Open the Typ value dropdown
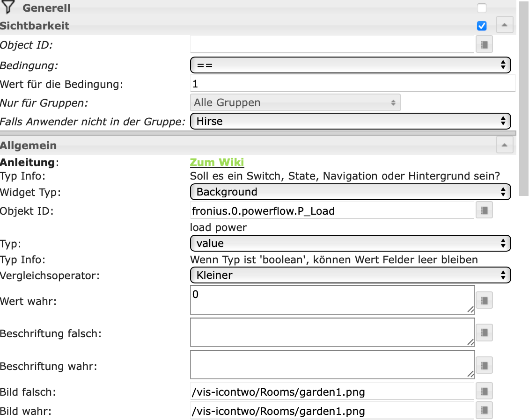This screenshot has height=420, width=529. pyautogui.click(x=350, y=243)
